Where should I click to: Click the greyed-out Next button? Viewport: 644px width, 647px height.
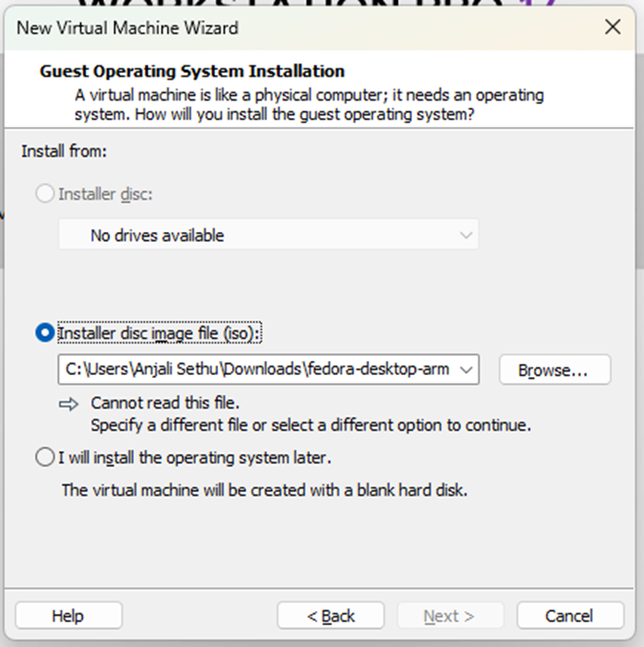pyautogui.click(x=449, y=616)
